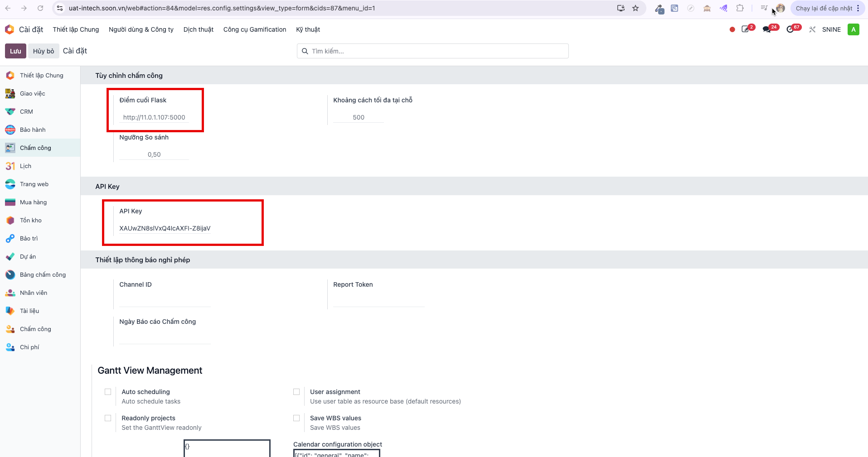Open Tồn kho sidebar icon
This screenshot has height=457, width=868.
point(10,220)
